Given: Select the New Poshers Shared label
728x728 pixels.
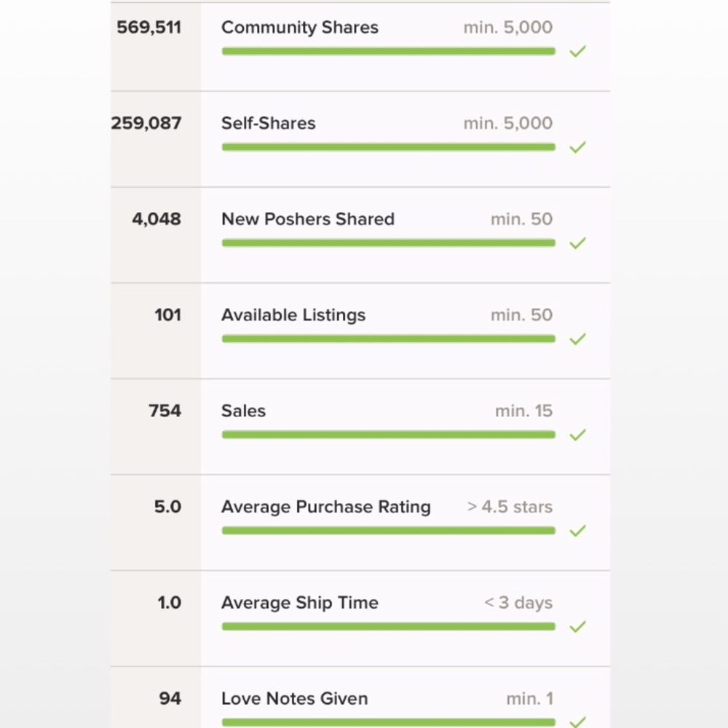Looking at the screenshot, I should pyautogui.click(x=308, y=219).
